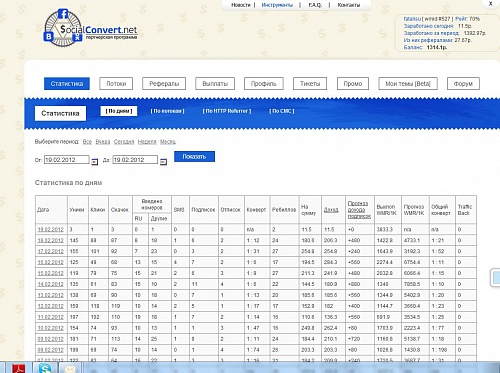Switch to the Рефералы tab
The height and width of the screenshot is (373, 500).
(x=164, y=84)
